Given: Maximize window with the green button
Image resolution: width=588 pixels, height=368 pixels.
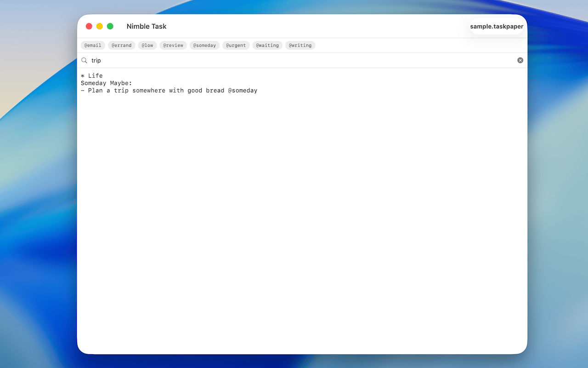Looking at the screenshot, I should pos(110,26).
